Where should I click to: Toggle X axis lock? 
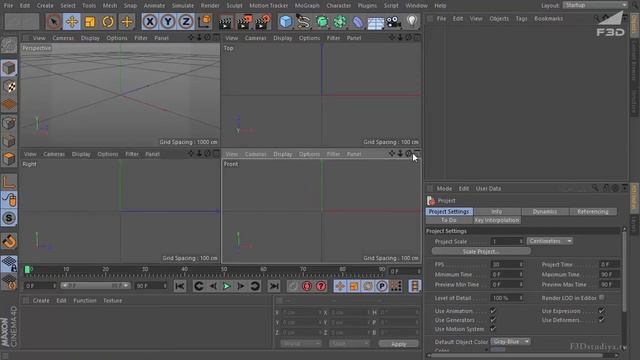[150, 21]
